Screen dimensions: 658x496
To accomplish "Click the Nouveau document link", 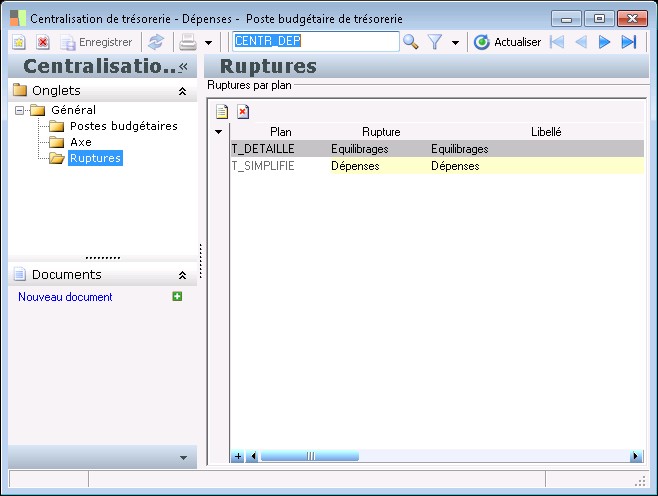I will 65,297.
